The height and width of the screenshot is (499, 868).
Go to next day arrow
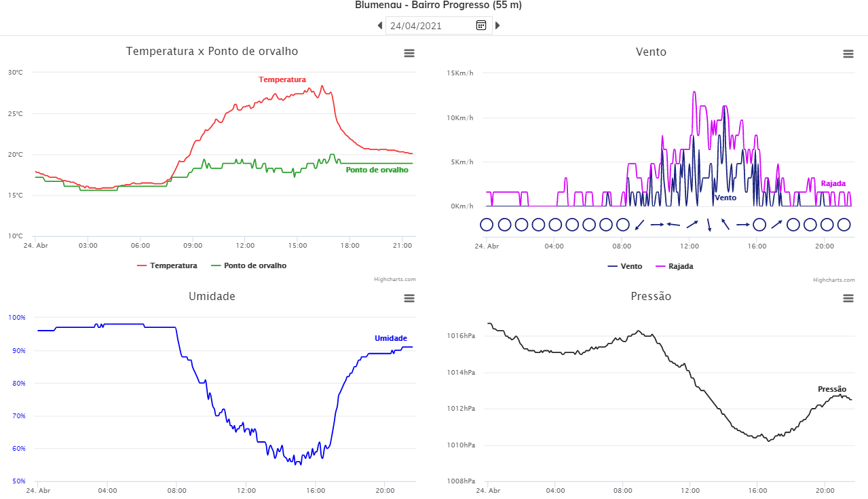click(497, 26)
